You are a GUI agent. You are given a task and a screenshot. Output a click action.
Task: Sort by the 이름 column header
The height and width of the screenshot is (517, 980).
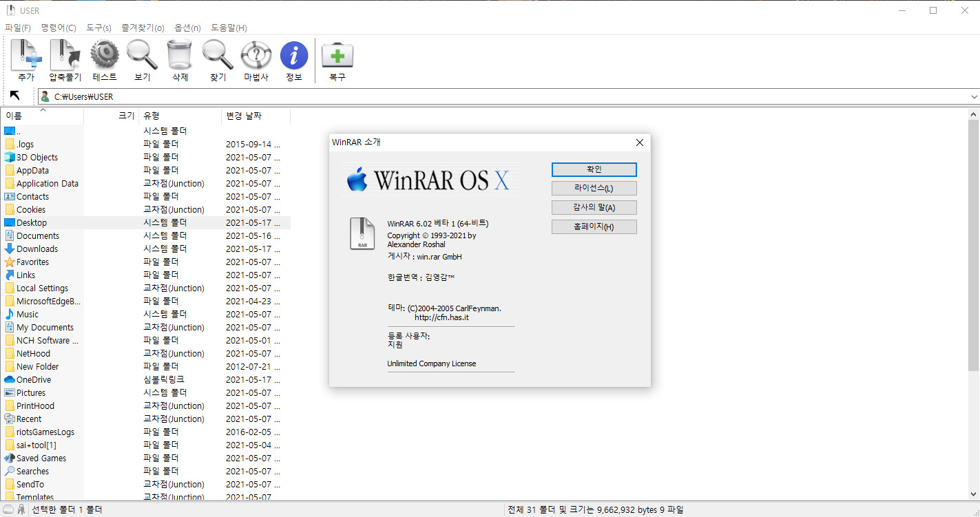[42, 116]
